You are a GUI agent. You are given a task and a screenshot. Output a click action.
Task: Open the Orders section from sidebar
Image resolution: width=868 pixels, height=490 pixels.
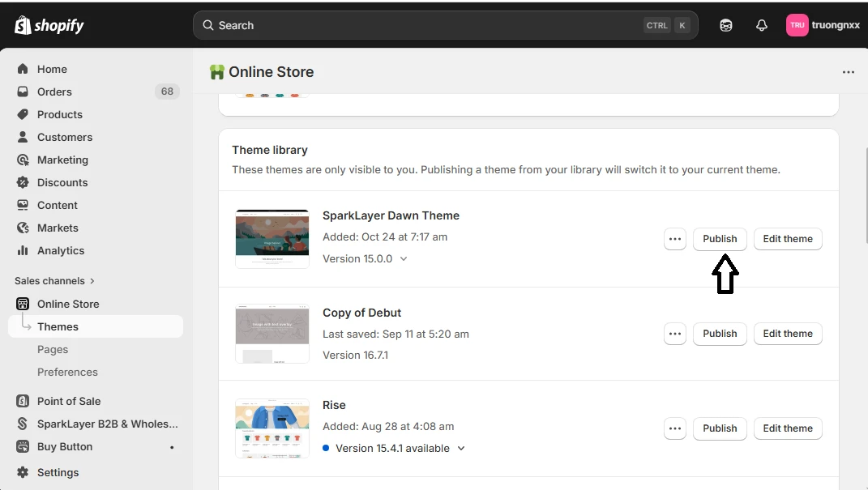point(53,92)
